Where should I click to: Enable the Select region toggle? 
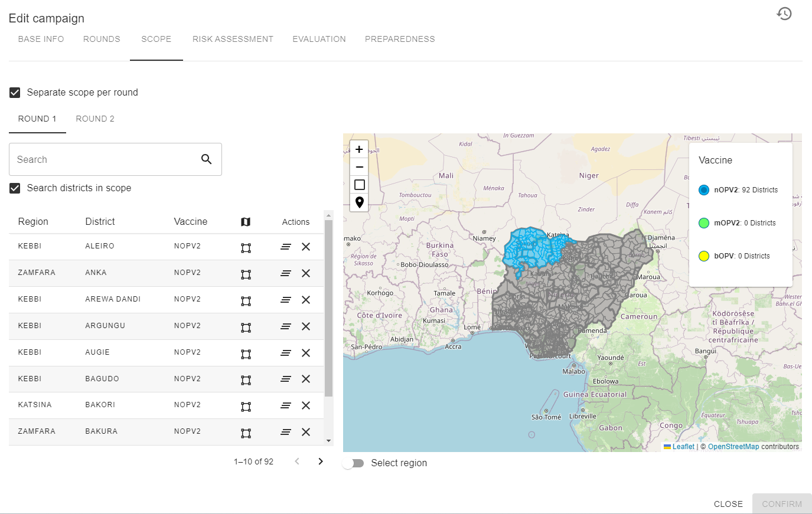pos(353,463)
